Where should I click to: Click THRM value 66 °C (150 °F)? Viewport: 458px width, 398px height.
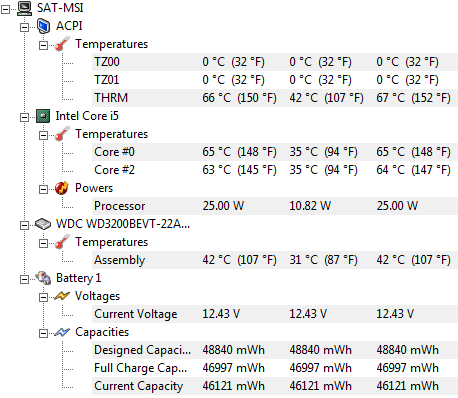[239, 98]
